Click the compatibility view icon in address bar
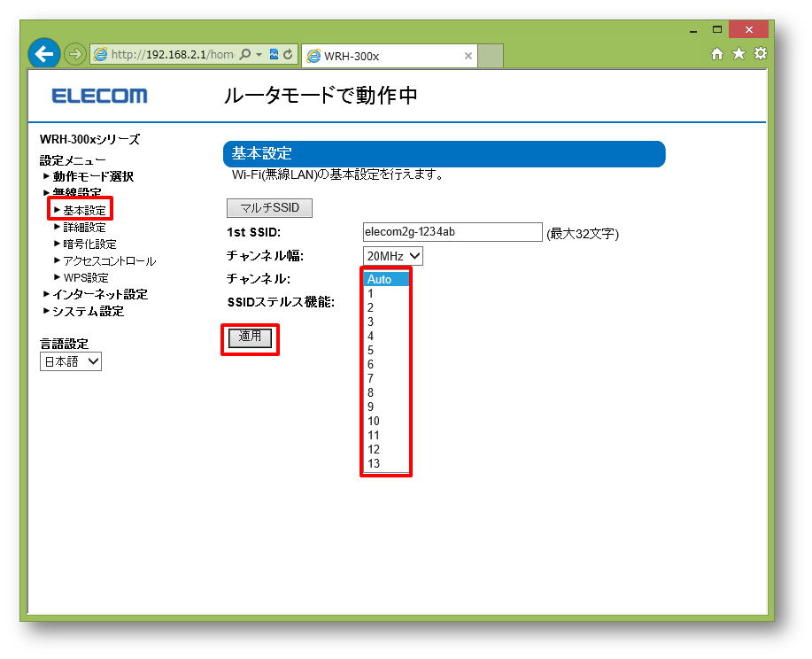 pyautogui.click(x=274, y=54)
